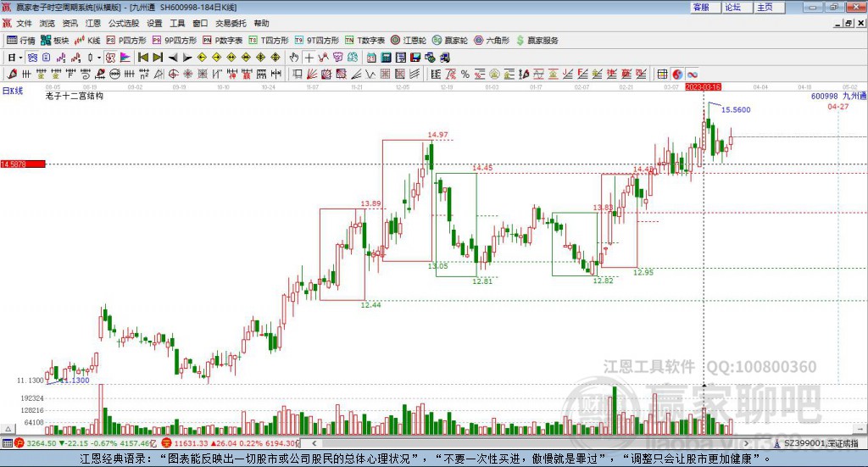Click the floppy disk save icon
This screenshot has width=868, height=467.
[415, 57]
